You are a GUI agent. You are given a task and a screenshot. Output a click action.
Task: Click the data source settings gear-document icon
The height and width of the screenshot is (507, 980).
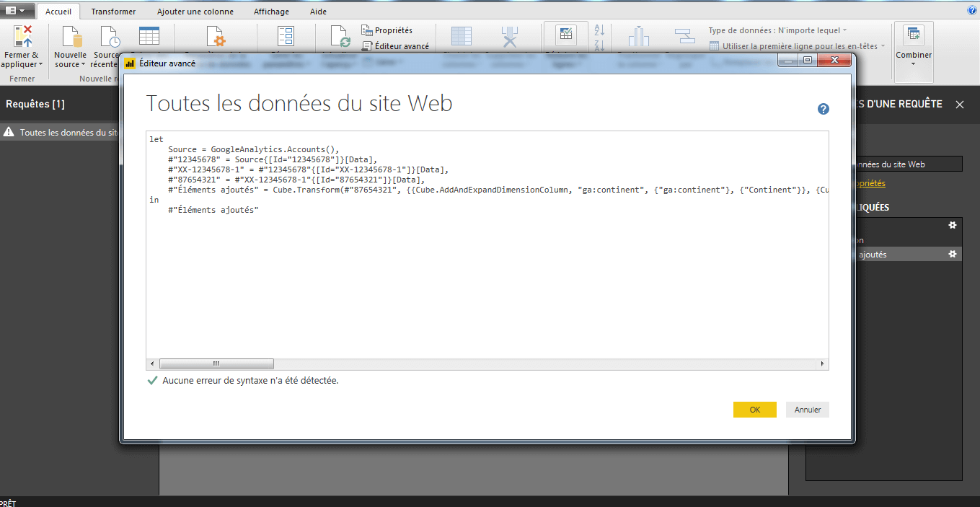(x=216, y=36)
